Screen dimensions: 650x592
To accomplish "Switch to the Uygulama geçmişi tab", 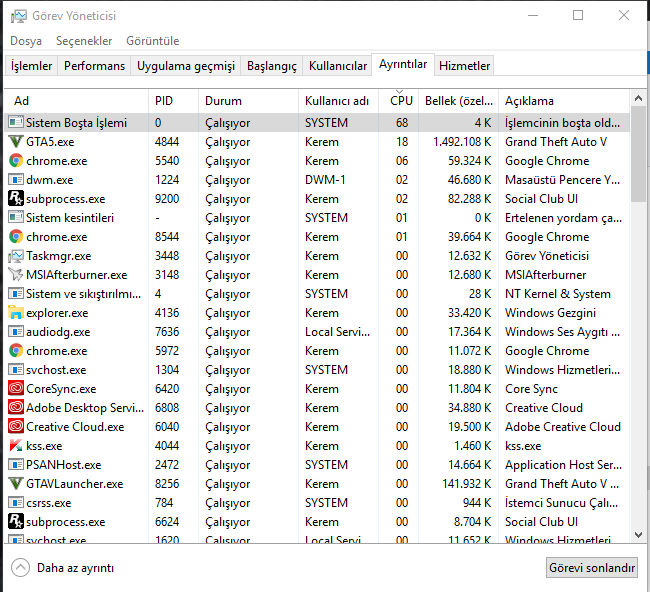I will 186,66.
